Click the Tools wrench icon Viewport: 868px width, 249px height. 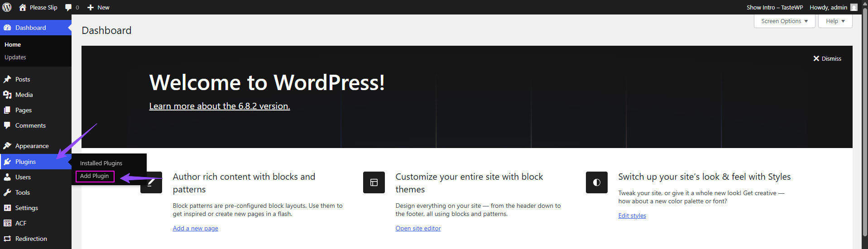(7, 192)
